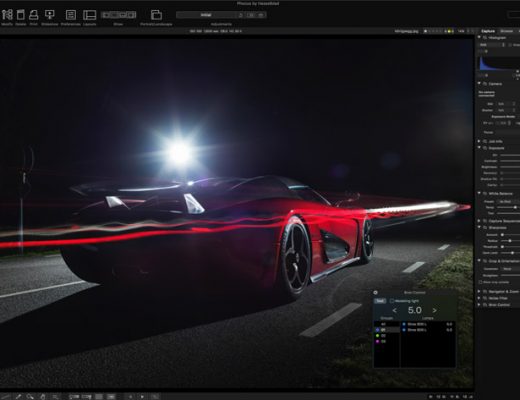This screenshot has width=520, height=400.
Task: Increase flash power with right arrow
Action: click(x=435, y=310)
